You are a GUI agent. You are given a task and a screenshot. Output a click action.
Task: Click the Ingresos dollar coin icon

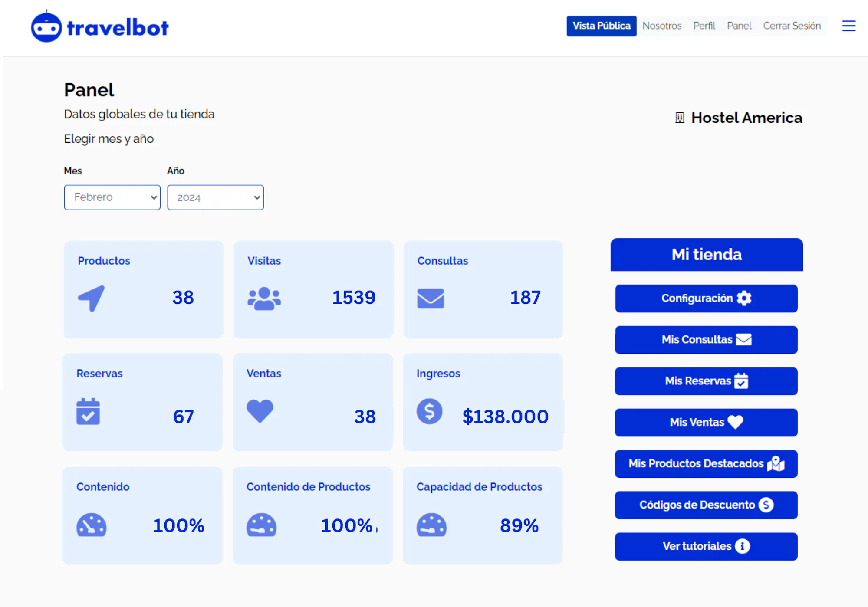click(x=429, y=411)
